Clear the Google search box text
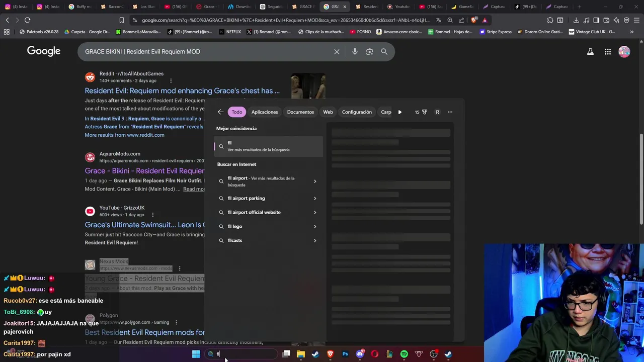This screenshot has width=644, height=362. [337, 51]
